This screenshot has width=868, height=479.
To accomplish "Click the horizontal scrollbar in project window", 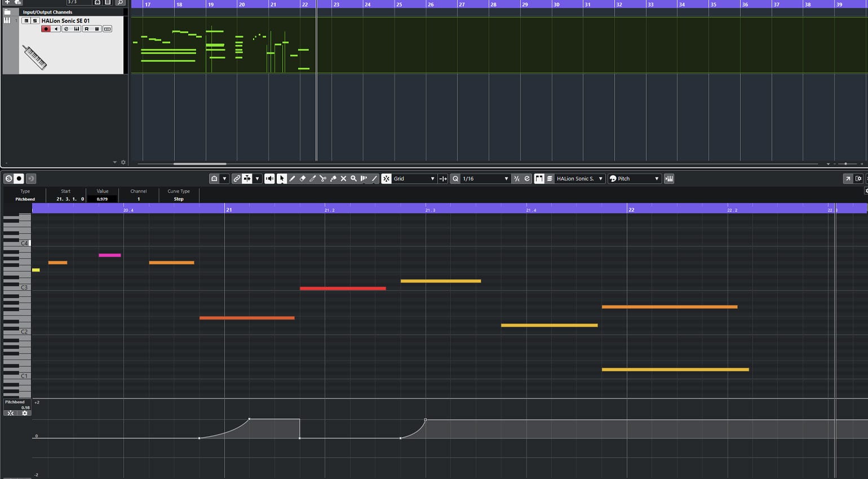I will coord(200,164).
